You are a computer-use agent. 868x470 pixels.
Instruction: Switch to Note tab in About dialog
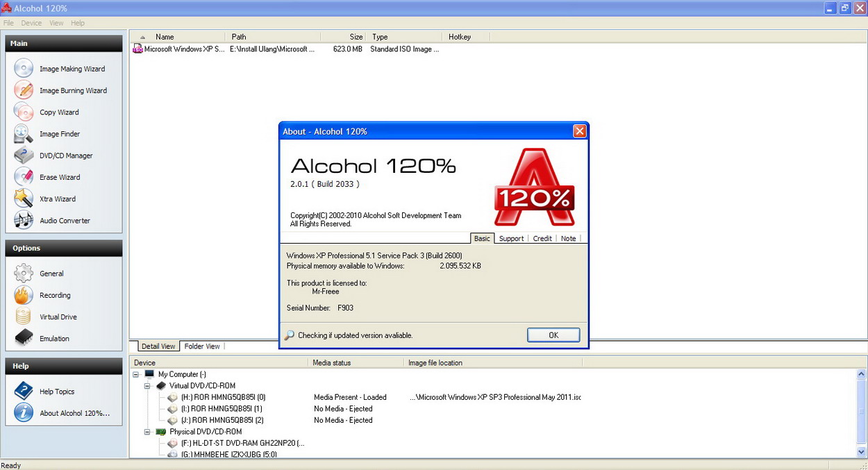click(x=568, y=239)
